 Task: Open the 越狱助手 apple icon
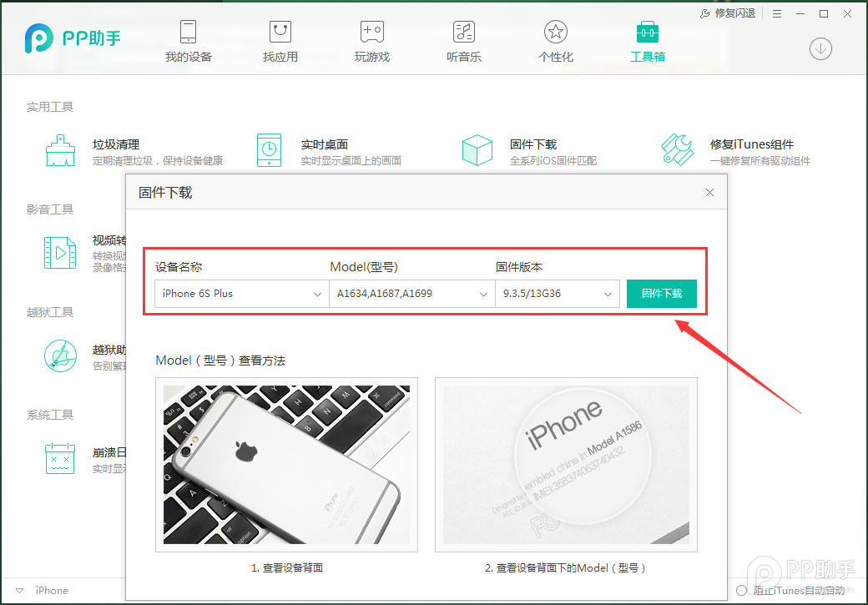tap(60, 355)
